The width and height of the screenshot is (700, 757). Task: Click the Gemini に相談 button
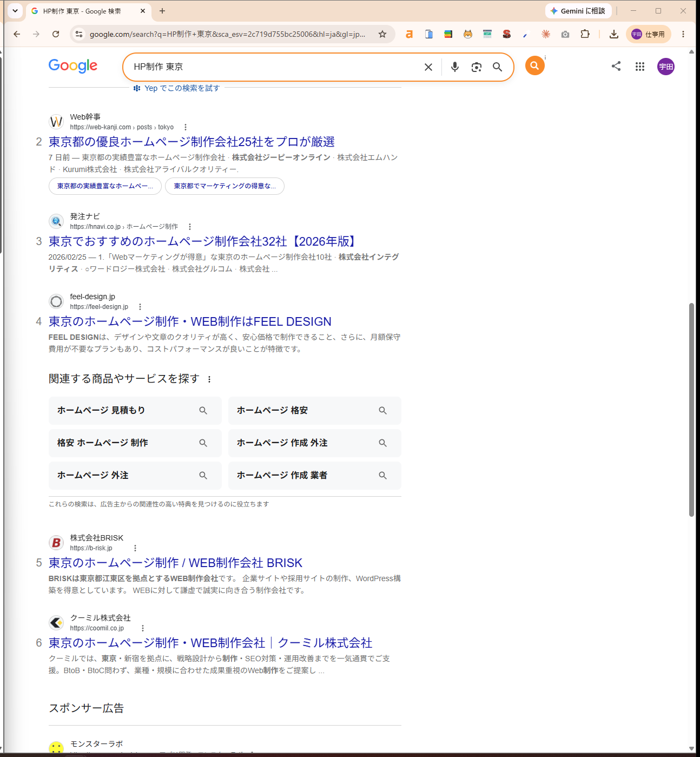pyautogui.click(x=578, y=11)
